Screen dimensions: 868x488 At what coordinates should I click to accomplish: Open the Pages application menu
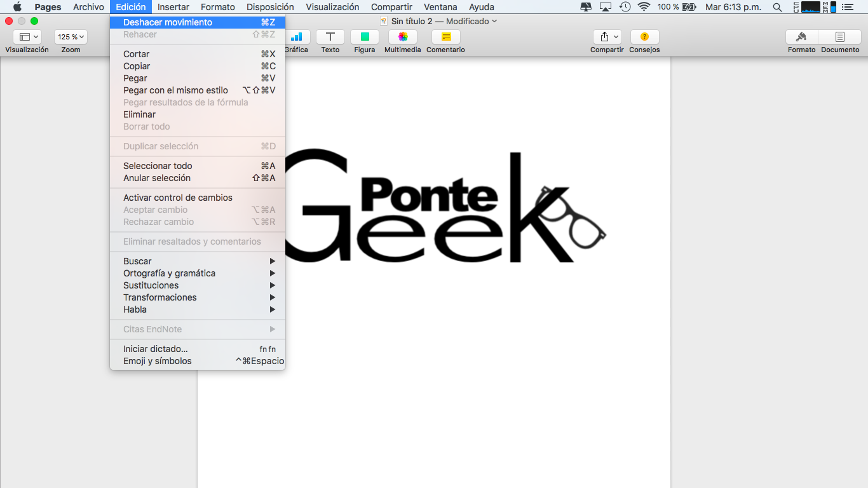pos(48,7)
